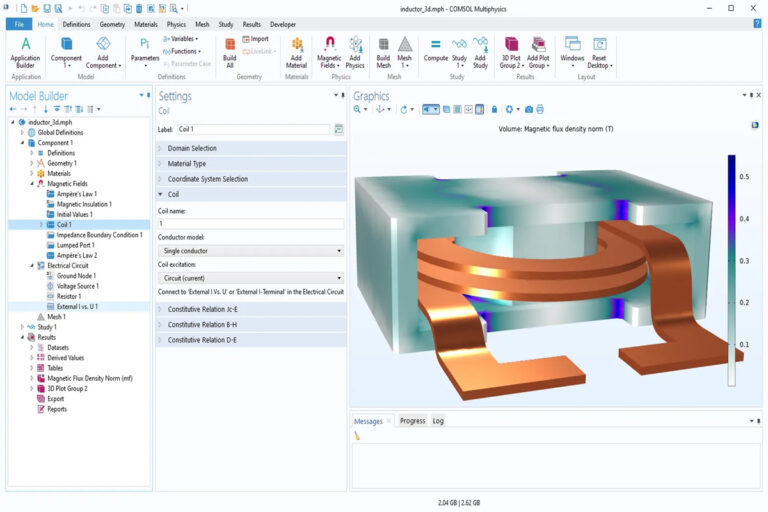Switch to the Log tab
Image resolution: width=768 pixels, height=512 pixels.
pyautogui.click(x=438, y=421)
